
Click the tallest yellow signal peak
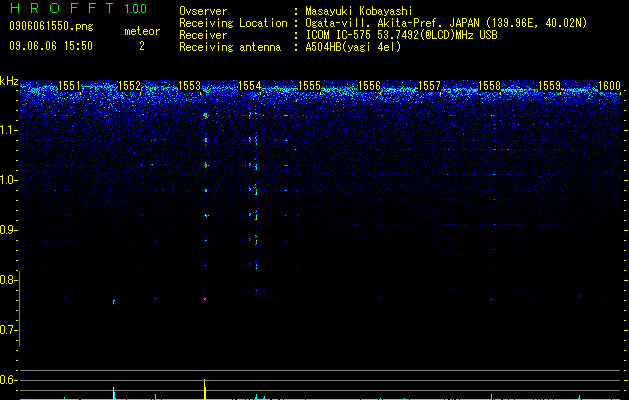coord(205,389)
